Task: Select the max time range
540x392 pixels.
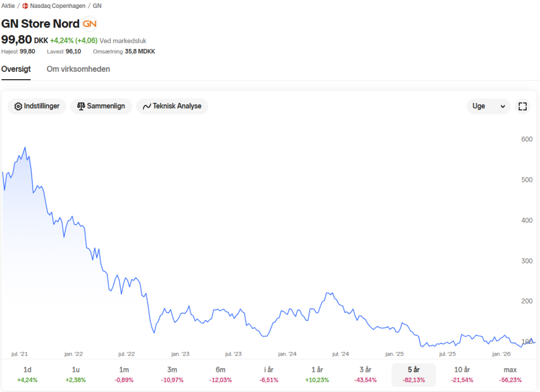Action: coord(510,375)
